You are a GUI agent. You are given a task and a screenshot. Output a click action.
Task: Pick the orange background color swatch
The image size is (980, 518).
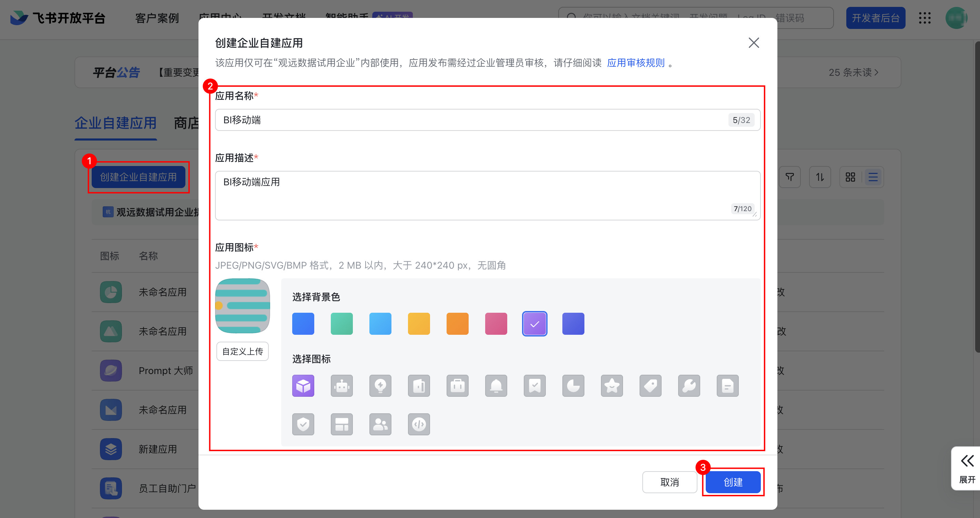coord(457,324)
